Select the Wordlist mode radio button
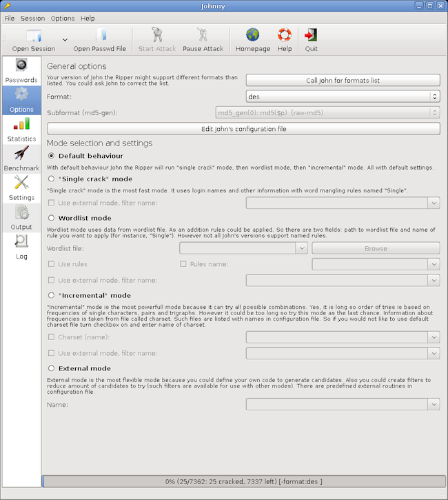448x500 pixels. point(51,218)
